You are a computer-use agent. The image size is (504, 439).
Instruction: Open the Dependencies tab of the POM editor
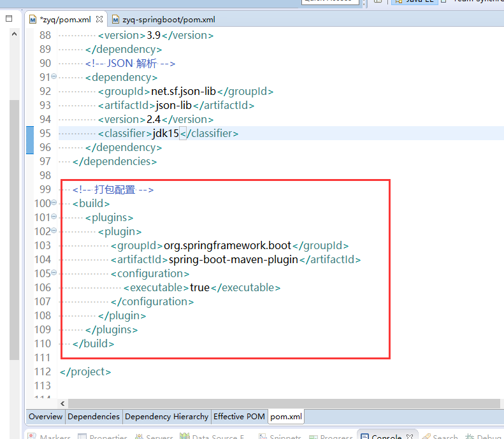pyautogui.click(x=94, y=417)
